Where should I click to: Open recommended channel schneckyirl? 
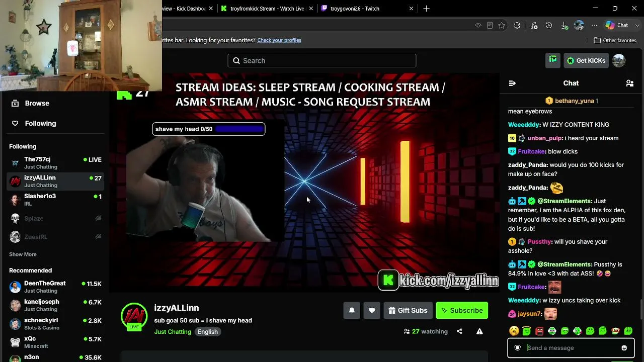(55, 324)
